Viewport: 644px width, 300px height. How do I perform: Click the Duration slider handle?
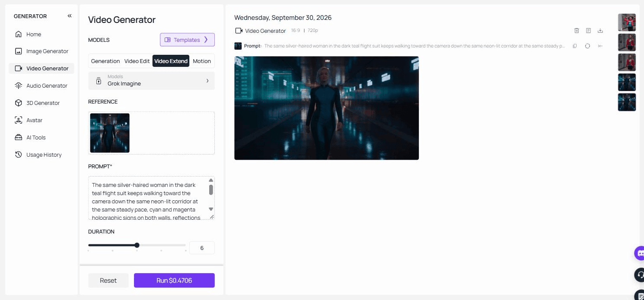point(137,245)
